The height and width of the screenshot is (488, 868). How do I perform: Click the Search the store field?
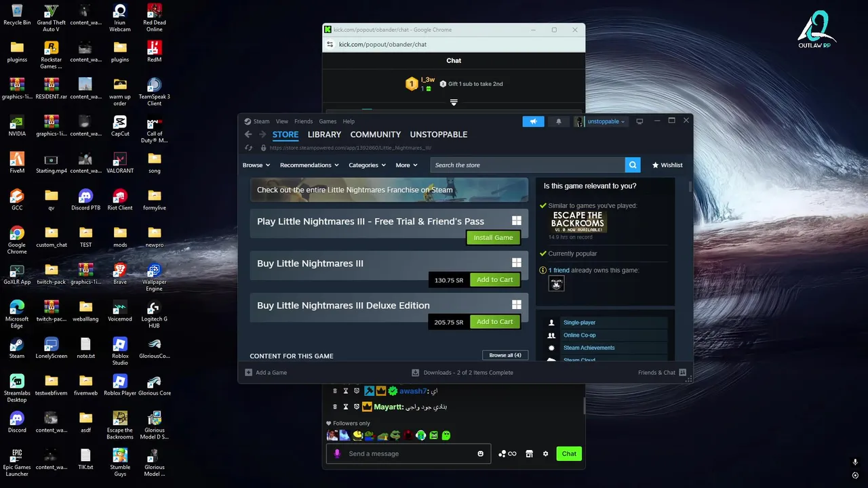point(528,165)
